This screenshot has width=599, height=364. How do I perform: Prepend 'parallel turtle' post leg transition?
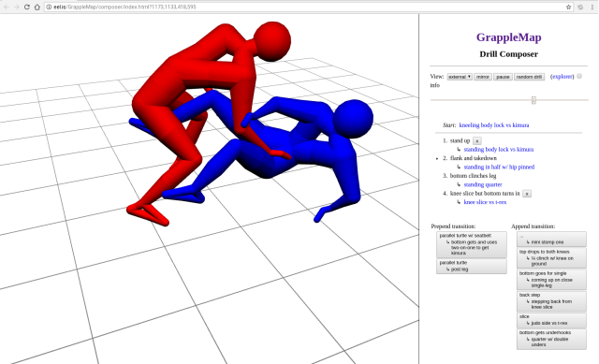pyautogui.click(x=472, y=267)
